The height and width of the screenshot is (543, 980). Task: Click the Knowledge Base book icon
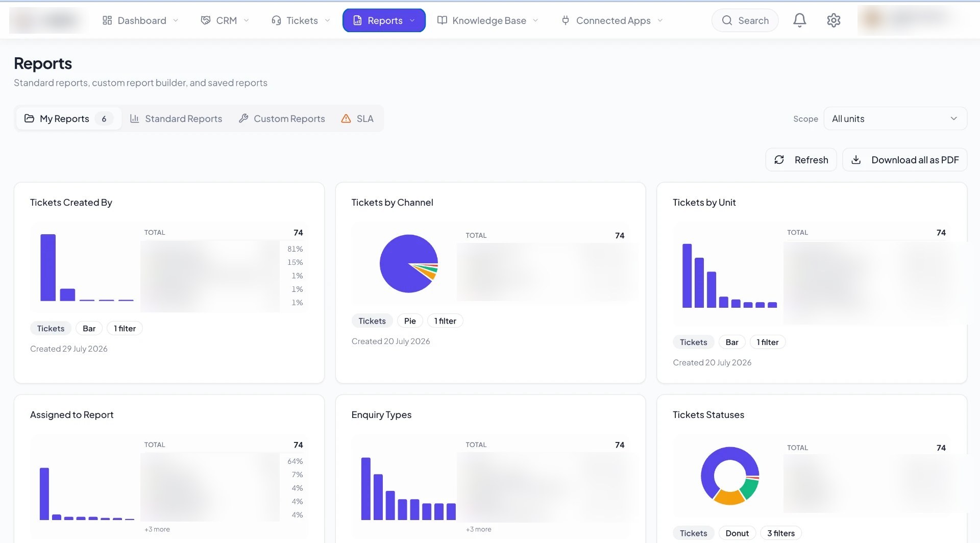pos(442,20)
